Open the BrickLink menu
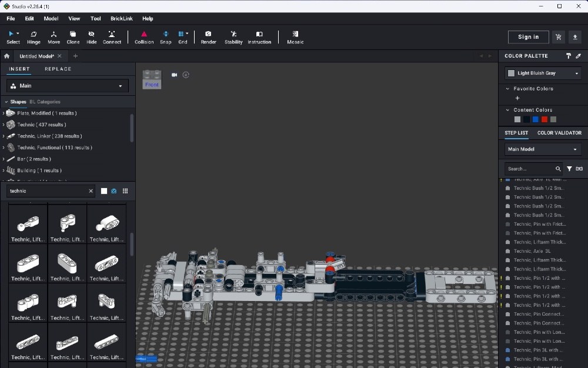Screen dimensions: 588x368 (122, 18)
